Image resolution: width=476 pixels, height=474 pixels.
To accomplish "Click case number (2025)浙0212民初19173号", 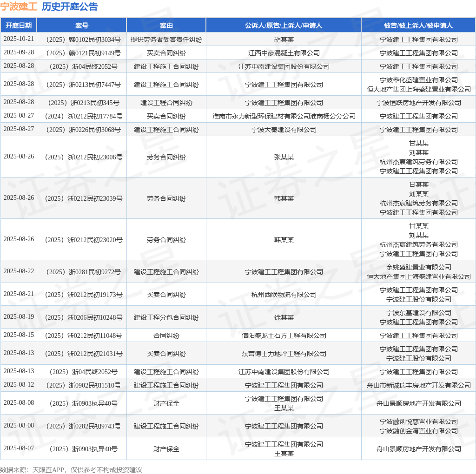I will (82, 295).
